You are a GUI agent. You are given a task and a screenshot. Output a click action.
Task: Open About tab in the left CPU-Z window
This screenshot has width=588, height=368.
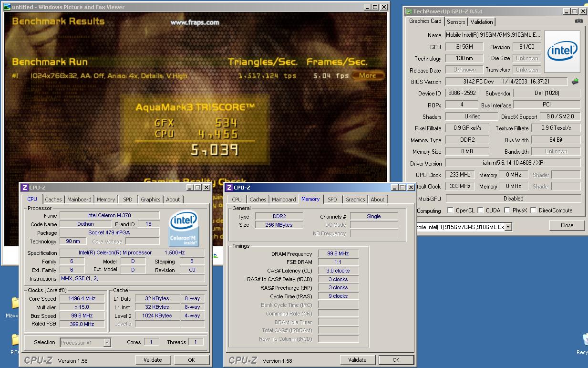pyautogui.click(x=173, y=200)
